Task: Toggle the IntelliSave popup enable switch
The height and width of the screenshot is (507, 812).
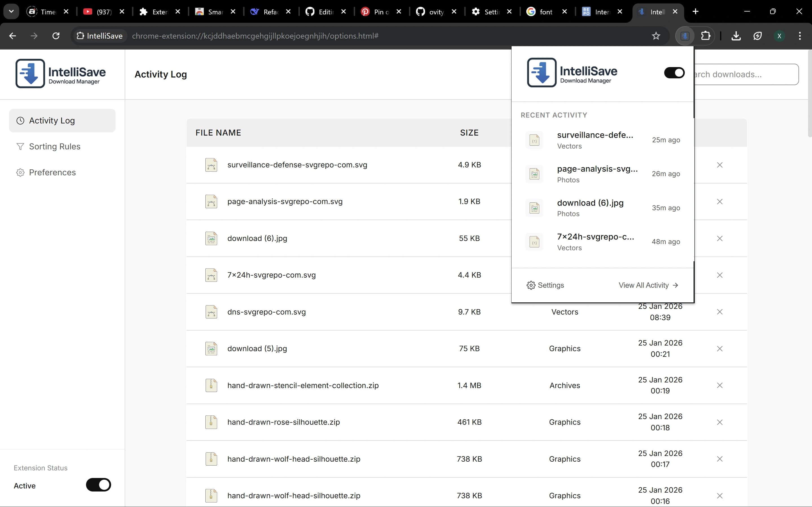Action: (674, 73)
